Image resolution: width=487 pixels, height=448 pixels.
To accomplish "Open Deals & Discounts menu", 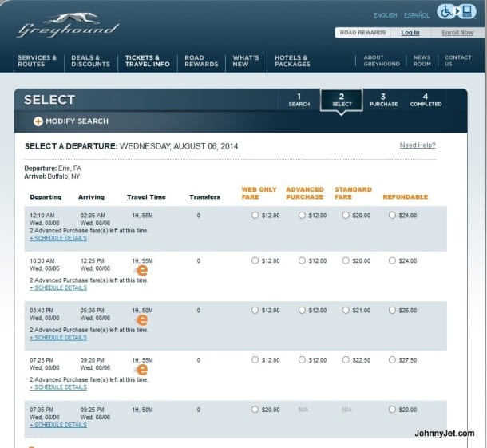I will point(90,61).
